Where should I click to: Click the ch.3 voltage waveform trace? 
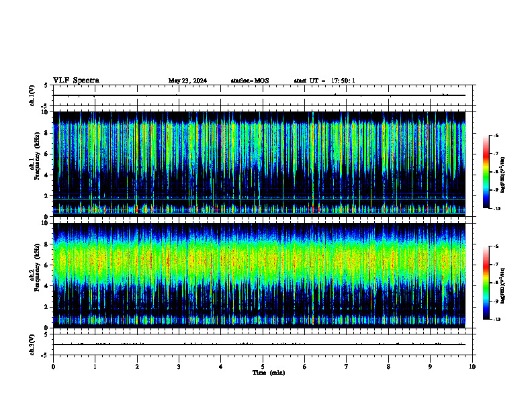pos(259,345)
